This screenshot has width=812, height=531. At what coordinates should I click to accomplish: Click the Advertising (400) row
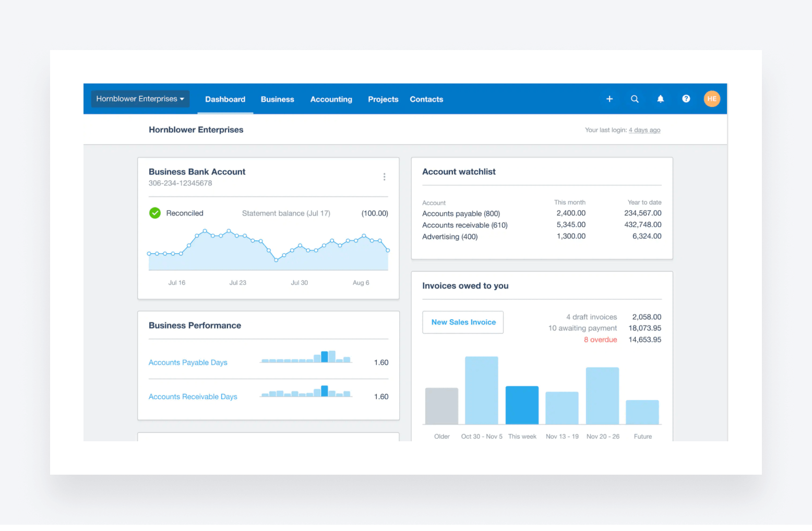pyautogui.click(x=542, y=236)
